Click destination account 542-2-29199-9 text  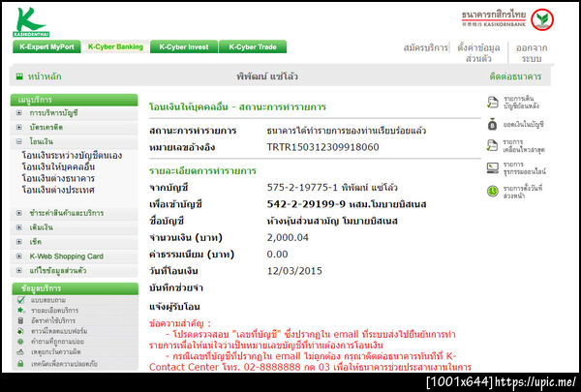coord(306,204)
